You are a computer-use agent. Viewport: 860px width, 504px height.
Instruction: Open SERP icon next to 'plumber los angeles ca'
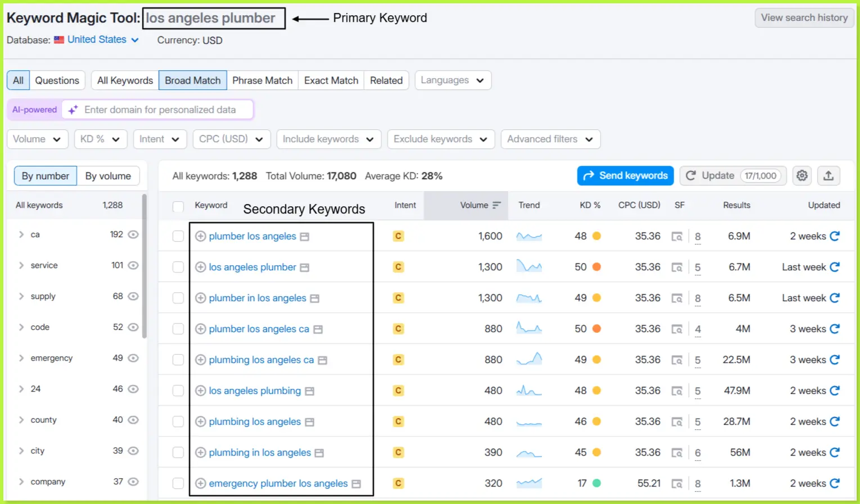(x=318, y=329)
